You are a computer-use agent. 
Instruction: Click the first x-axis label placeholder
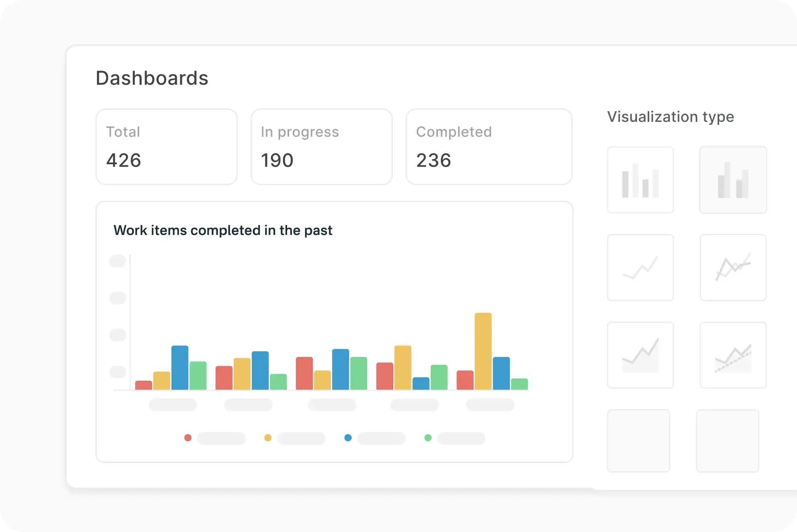(172, 405)
